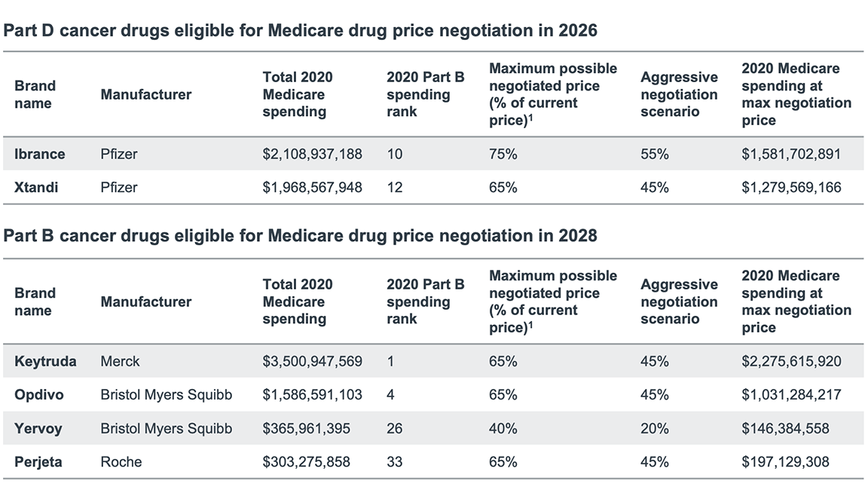Select the Roche manufacturer cell
This screenshot has height=502, width=868.
(x=121, y=461)
